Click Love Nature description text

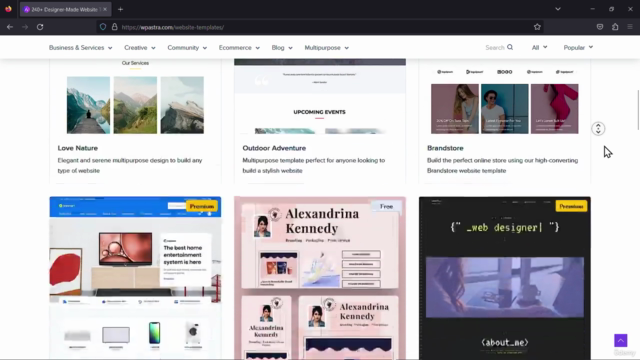point(130,165)
